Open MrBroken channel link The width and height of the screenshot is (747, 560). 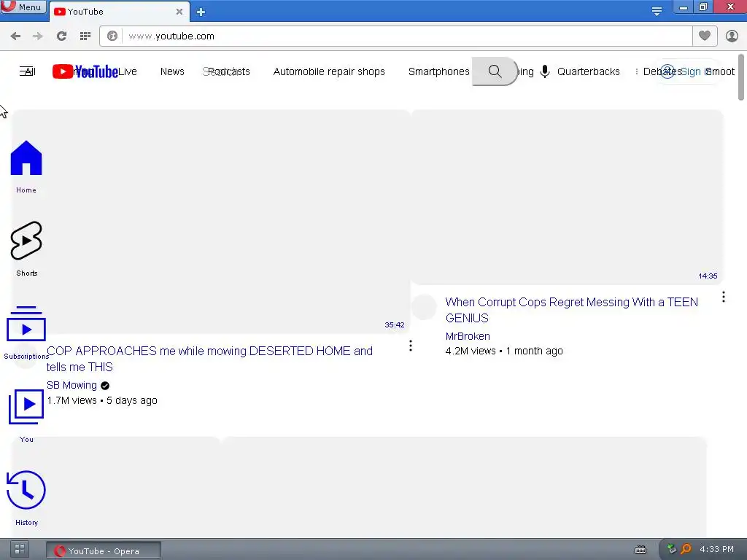click(x=468, y=336)
